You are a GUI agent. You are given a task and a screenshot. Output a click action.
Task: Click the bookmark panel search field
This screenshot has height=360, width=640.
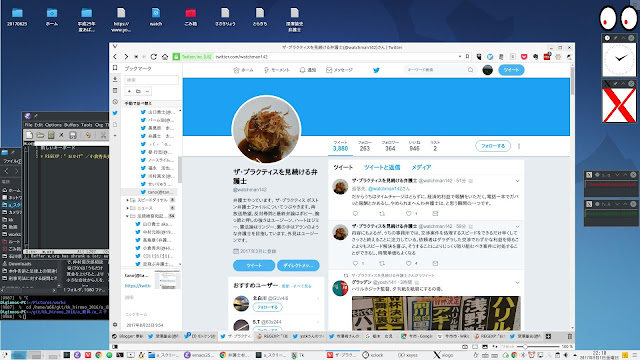(x=151, y=80)
